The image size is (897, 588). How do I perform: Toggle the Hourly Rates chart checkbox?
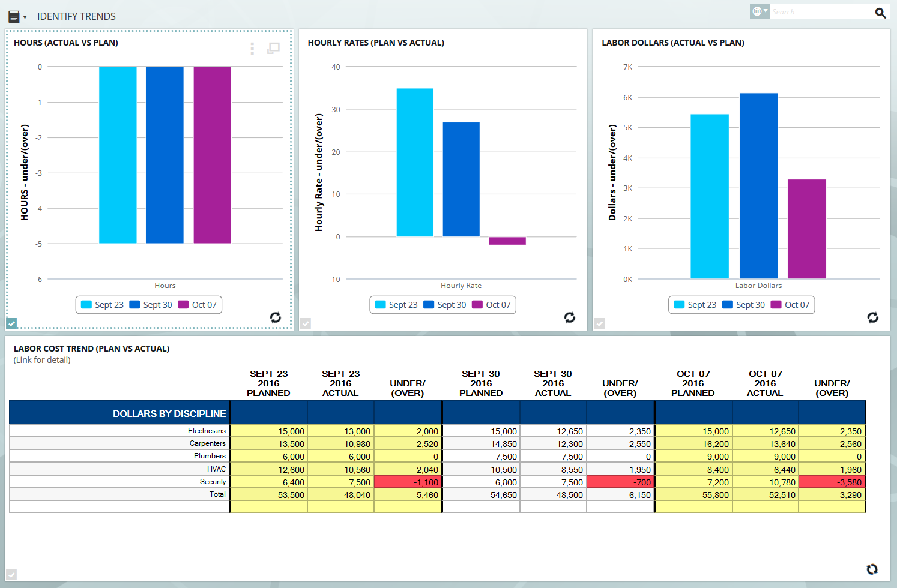[x=306, y=323]
